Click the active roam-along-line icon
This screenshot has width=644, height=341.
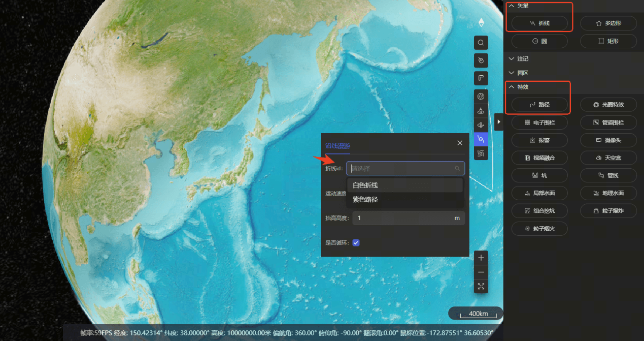[481, 139]
